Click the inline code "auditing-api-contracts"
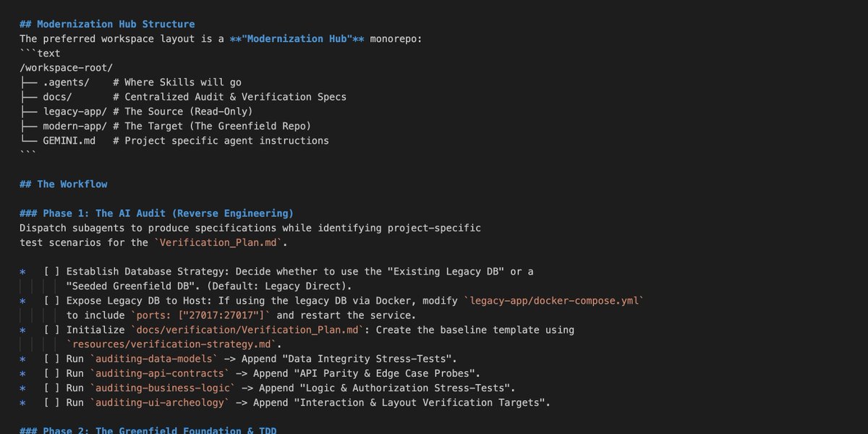This screenshot has height=434, width=868. tap(160, 373)
